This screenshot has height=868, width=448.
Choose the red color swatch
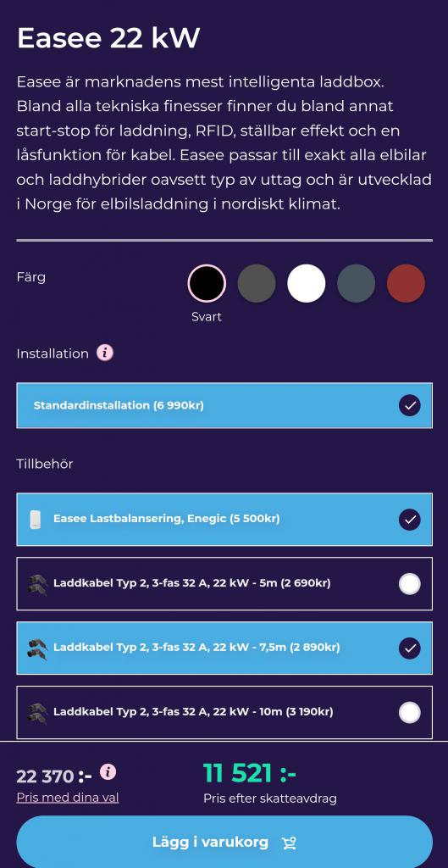click(406, 283)
